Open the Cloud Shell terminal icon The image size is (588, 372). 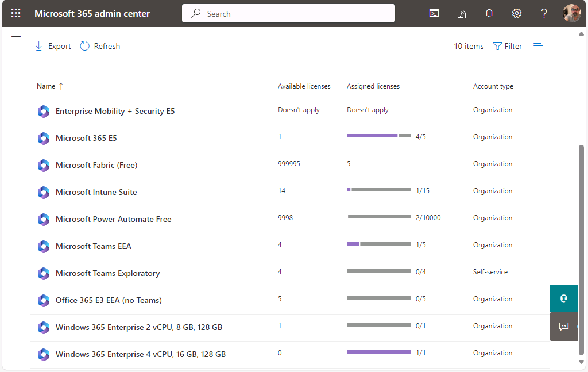pos(434,14)
